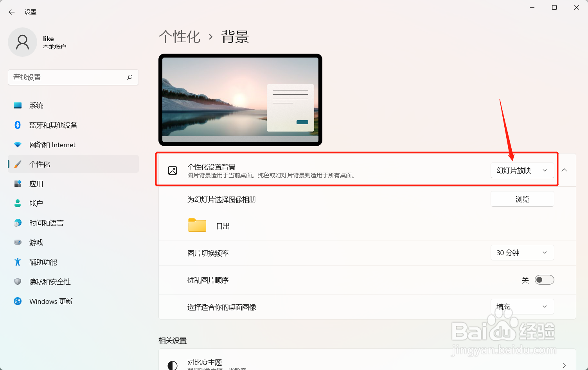The width and height of the screenshot is (588, 370).
Task: Open 系统 settings page
Action: click(73, 105)
